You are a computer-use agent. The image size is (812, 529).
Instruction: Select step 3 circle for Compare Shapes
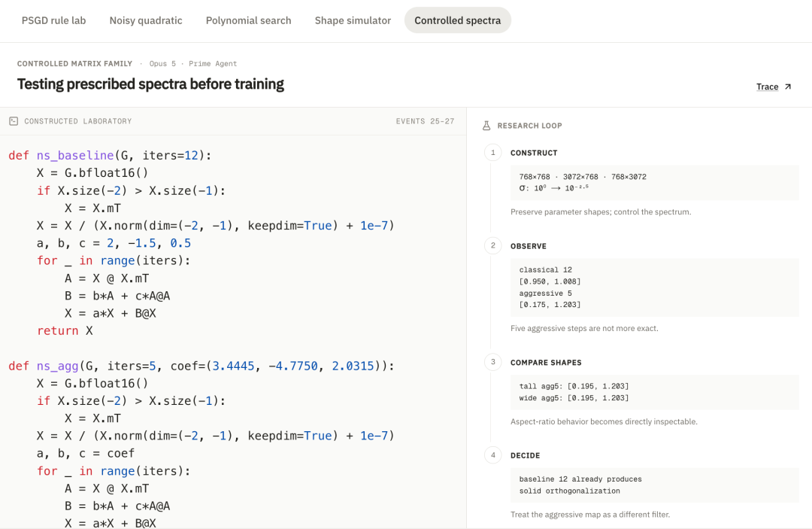tap(493, 362)
